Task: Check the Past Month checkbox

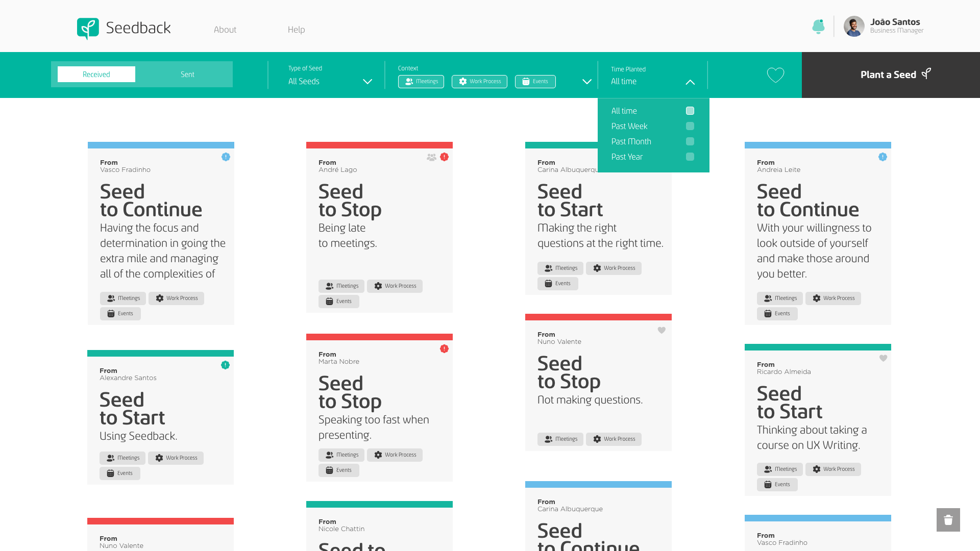Action: (690, 141)
